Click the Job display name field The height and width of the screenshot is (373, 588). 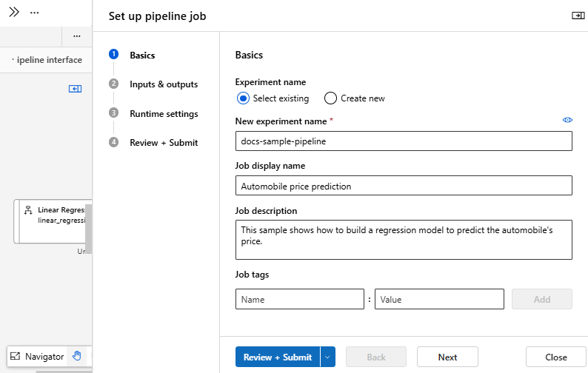(404, 186)
